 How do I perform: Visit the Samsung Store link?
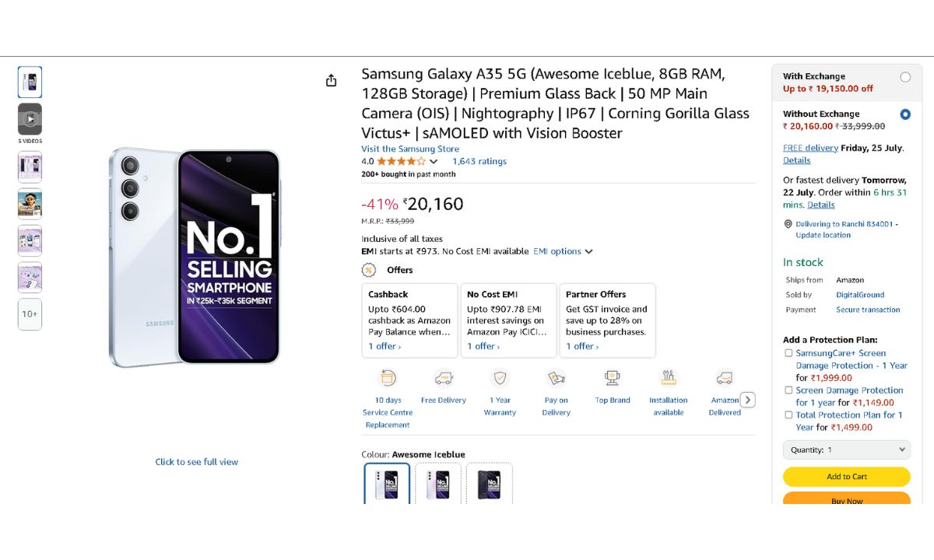(410, 149)
